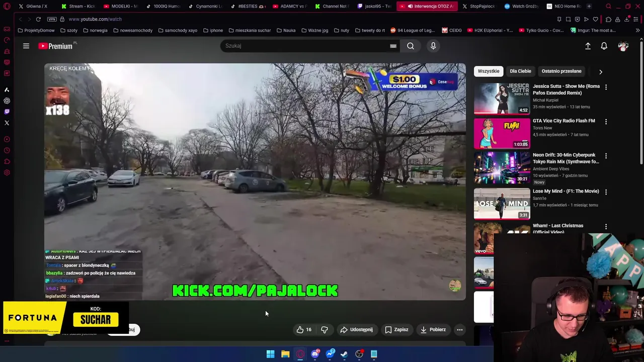Open the norwegia bookmark folder
The image size is (644, 362).
(x=95, y=30)
